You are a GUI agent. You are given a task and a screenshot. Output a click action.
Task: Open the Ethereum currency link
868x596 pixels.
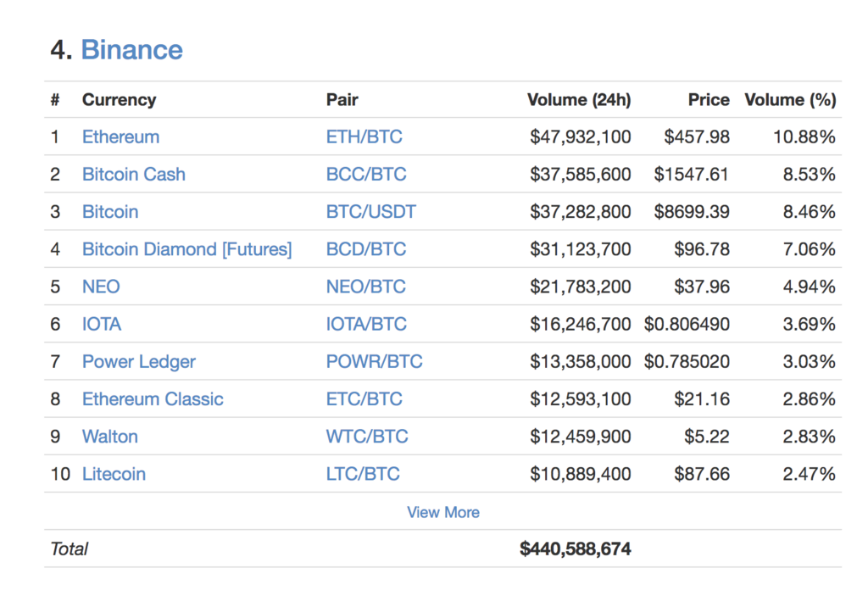coord(120,136)
